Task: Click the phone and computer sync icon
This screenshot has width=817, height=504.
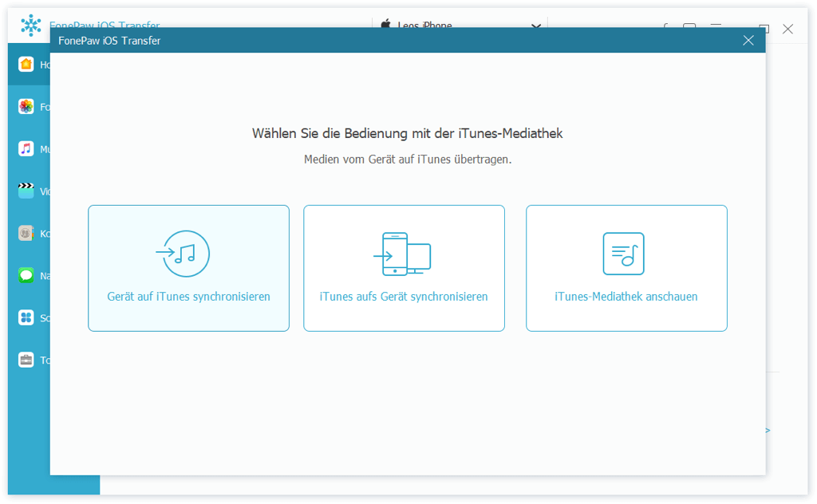Action: tap(402, 254)
